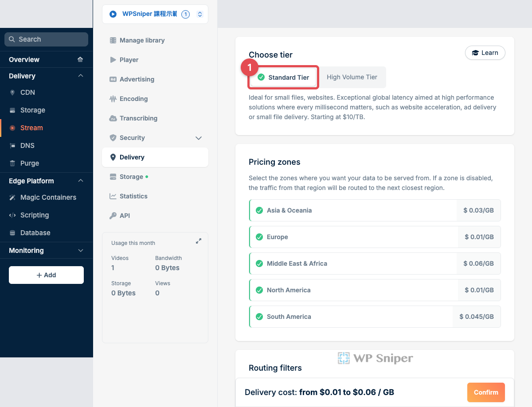Click the $ 0.03/GB price text

pyautogui.click(x=479, y=210)
